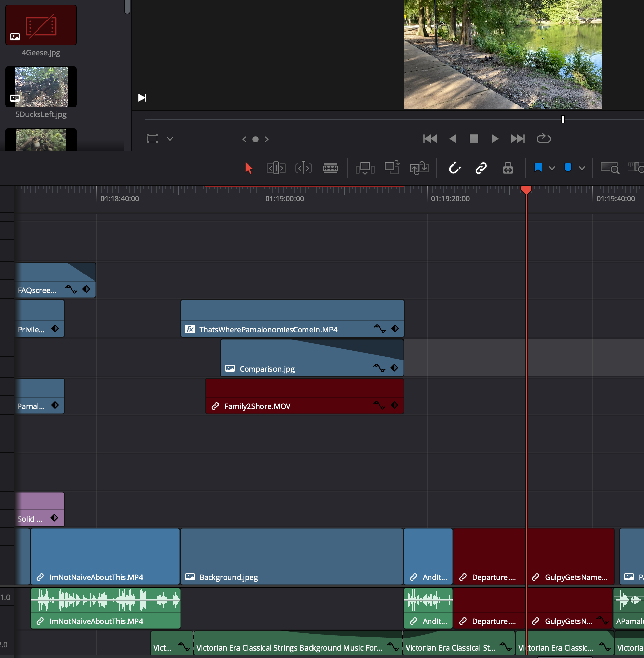Viewport: 644px width, 658px height.
Task: Select the ImNotNaiveAboutThis.MP4 audio clip
Action: pyautogui.click(x=106, y=608)
